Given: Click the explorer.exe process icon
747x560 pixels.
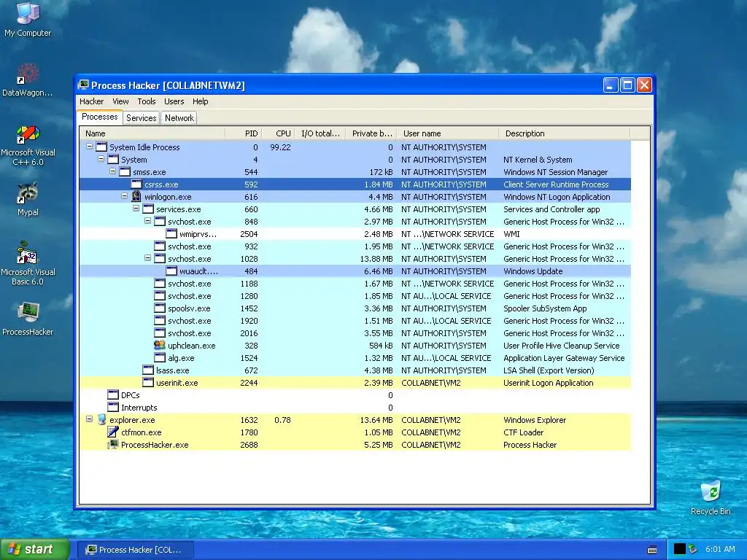Looking at the screenshot, I should [101, 419].
